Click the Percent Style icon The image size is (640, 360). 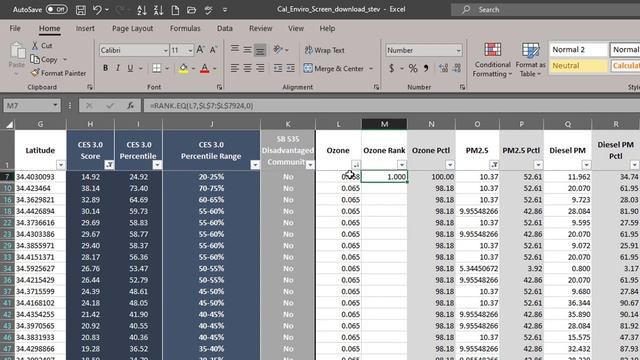tap(413, 68)
